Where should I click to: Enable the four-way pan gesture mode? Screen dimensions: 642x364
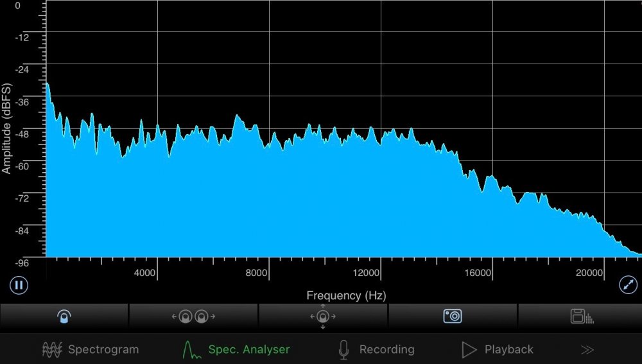323,316
